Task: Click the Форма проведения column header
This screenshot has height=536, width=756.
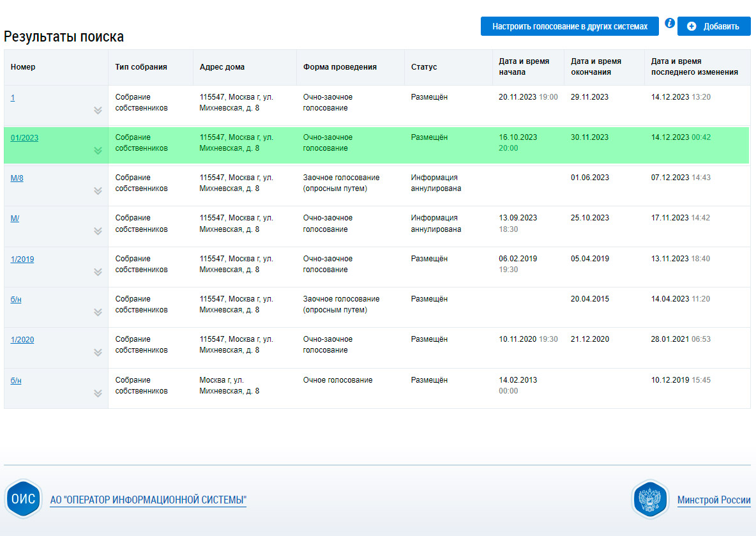Action: click(x=340, y=67)
